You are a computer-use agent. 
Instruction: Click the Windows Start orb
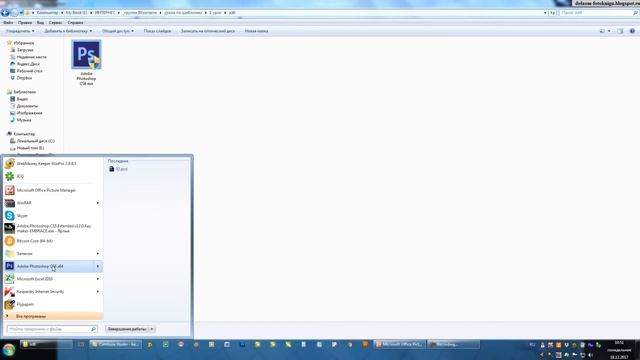click(x=9, y=350)
